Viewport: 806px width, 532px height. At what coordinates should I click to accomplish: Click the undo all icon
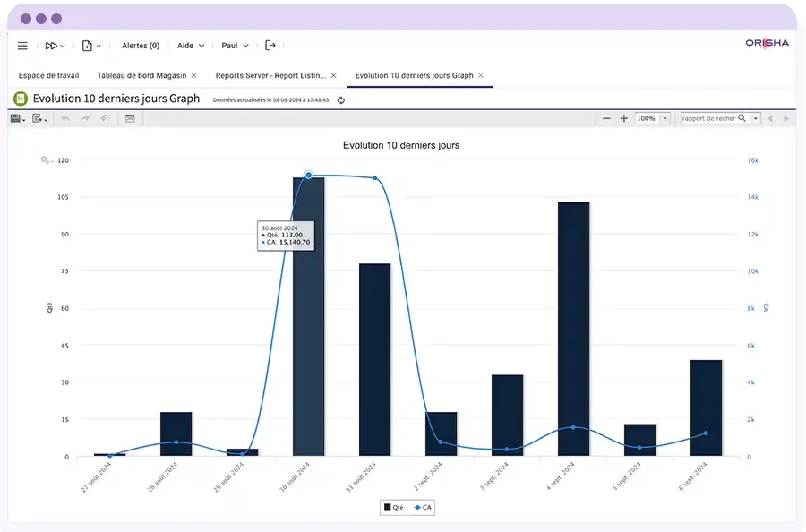105,118
